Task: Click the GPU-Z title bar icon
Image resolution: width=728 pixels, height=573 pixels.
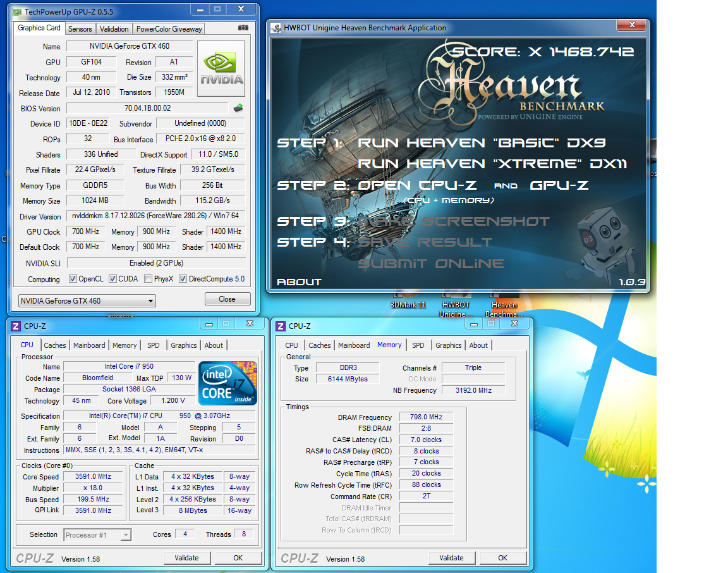Action: tap(17, 11)
